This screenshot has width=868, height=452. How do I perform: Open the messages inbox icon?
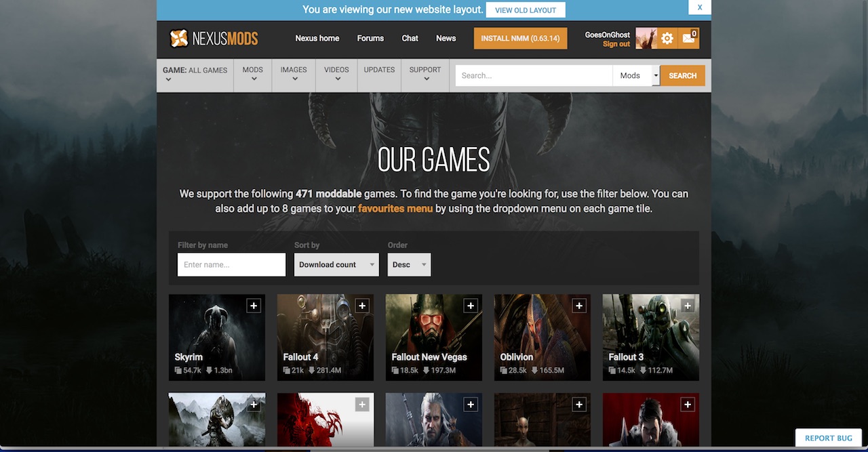point(689,39)
